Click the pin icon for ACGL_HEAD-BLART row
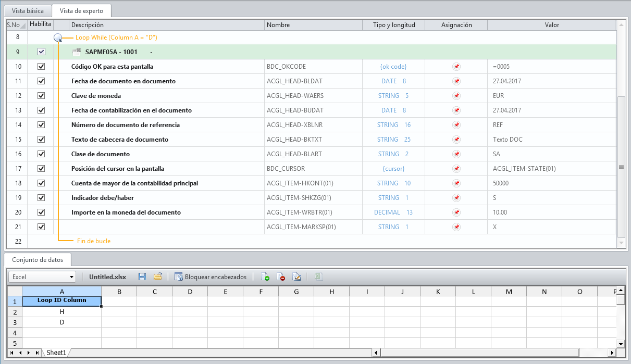This screenshot has height=364, width=631. tap(456, 154)
